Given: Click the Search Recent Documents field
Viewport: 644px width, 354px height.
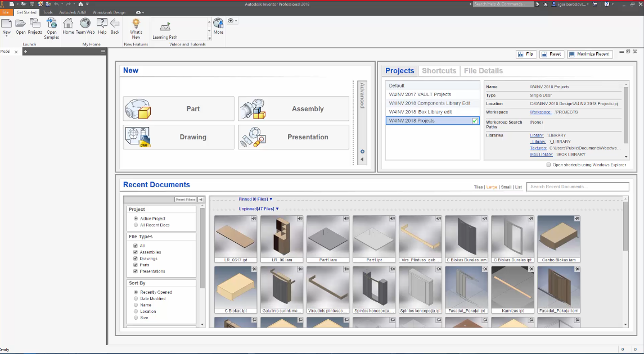Looking at the screenshot, I should (578, 187).
